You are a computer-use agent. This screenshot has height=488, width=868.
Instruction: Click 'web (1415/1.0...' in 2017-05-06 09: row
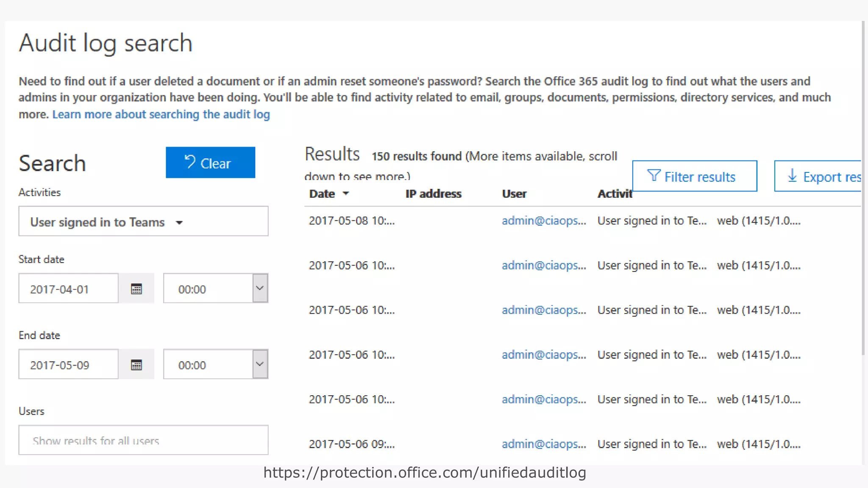[759, 444]
